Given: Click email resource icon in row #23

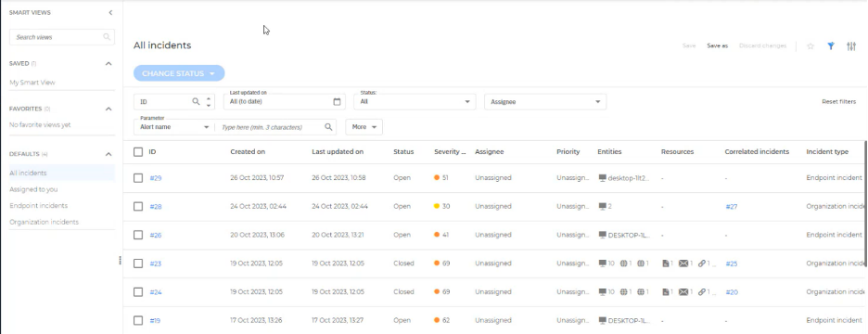Looking at the screenshot, I should 683,263.
